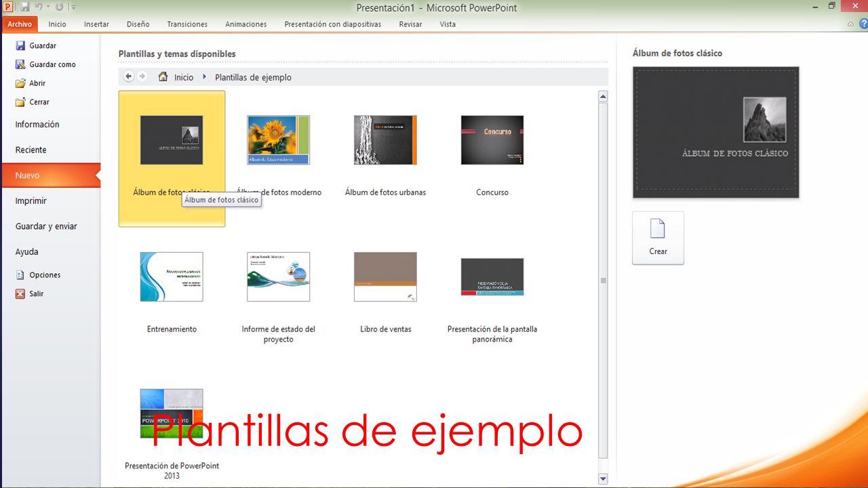Click the save icon in quick access toolbar

[x=24, y=7]
